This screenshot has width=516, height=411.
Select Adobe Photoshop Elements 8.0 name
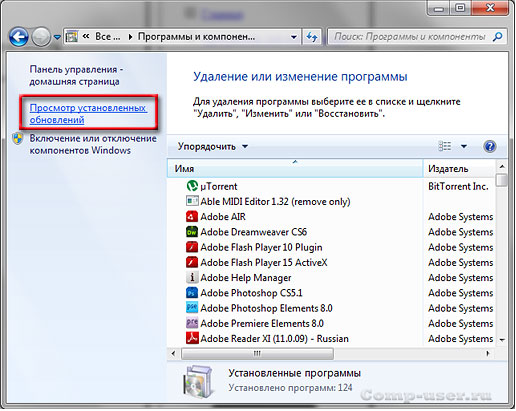[x=266, y=308]
